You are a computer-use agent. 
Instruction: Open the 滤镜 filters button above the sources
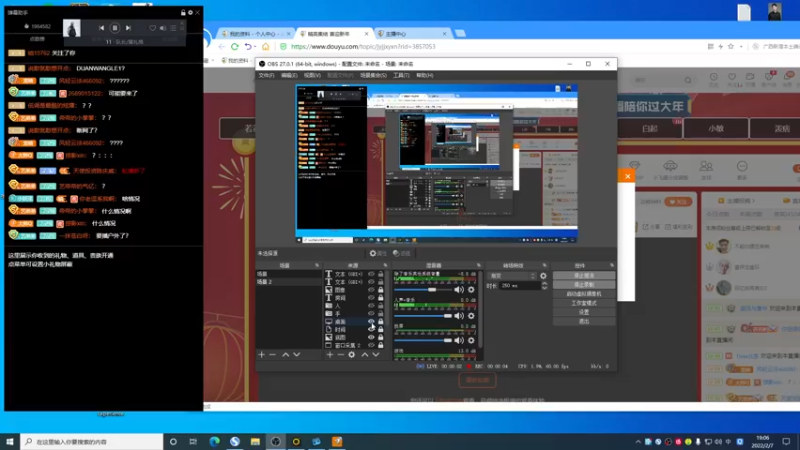click(402, 253)
